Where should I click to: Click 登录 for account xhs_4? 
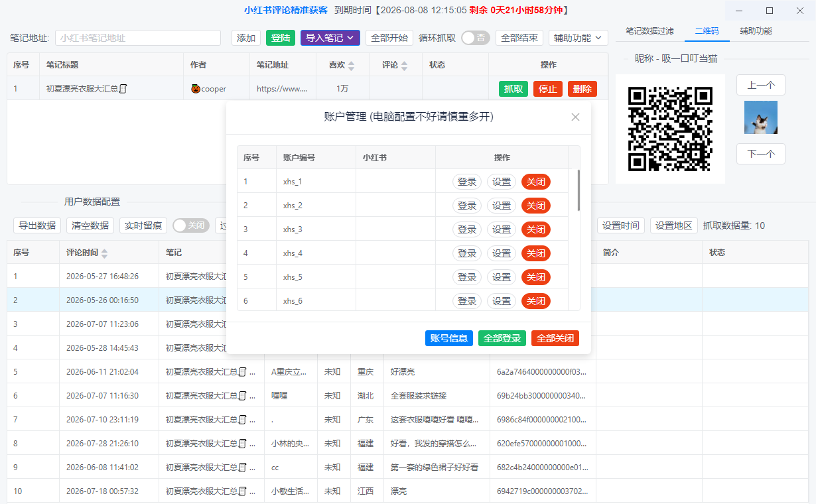point(467,253)
